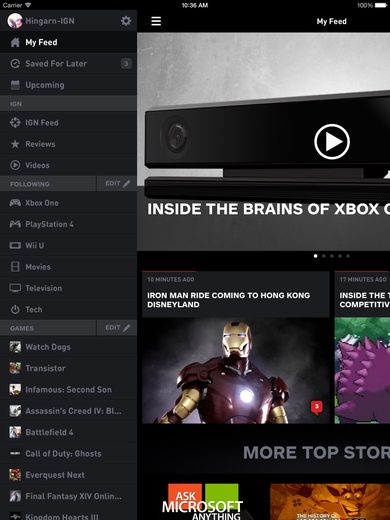This screenshot has height=520, width=390.
Task: Open settings gear next to Hingarn-IGN
Action: tap(126, 21)
